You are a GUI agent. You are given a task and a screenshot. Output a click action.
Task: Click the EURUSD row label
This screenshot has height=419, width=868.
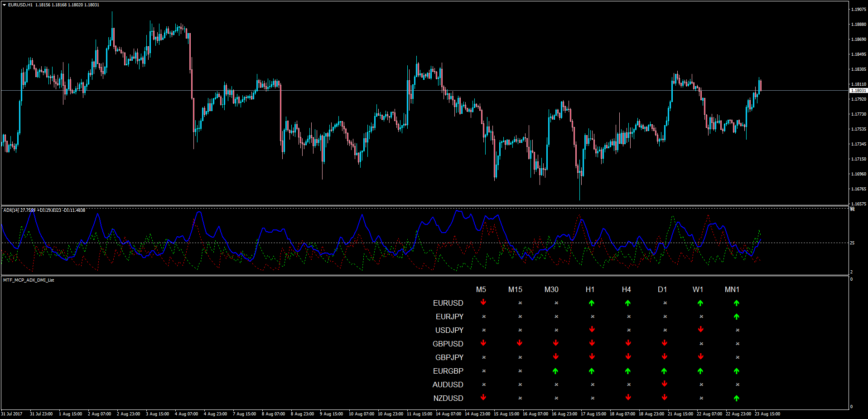pos(448,303)
